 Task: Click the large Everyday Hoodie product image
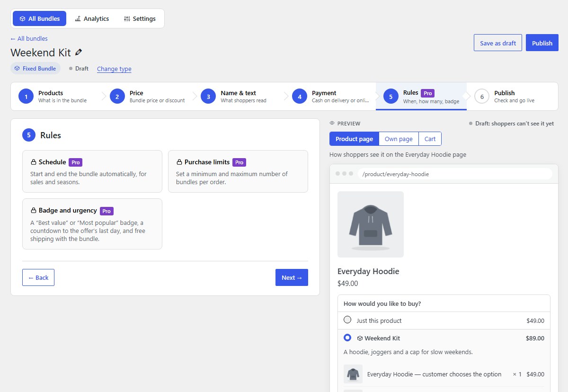click(371, 224)
